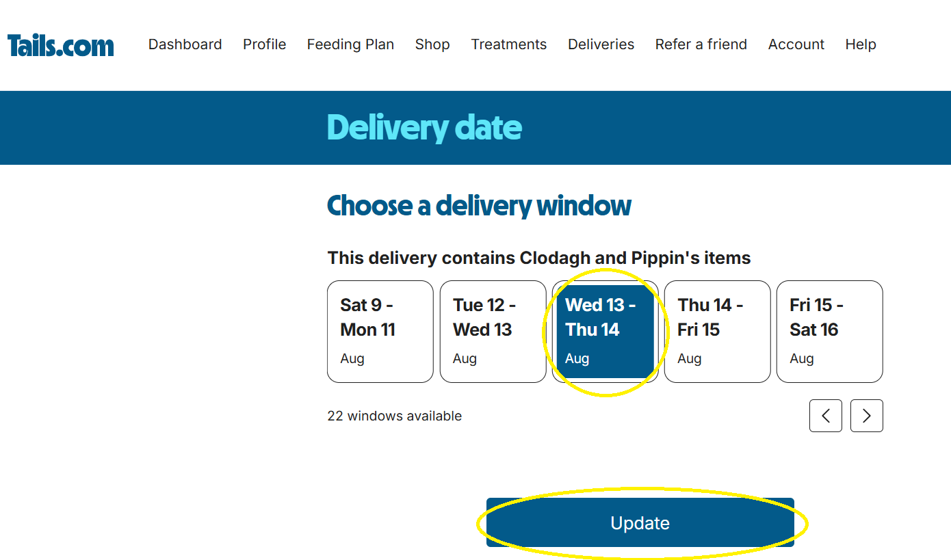
Task: Open the Account page
Action: point(796,44)
